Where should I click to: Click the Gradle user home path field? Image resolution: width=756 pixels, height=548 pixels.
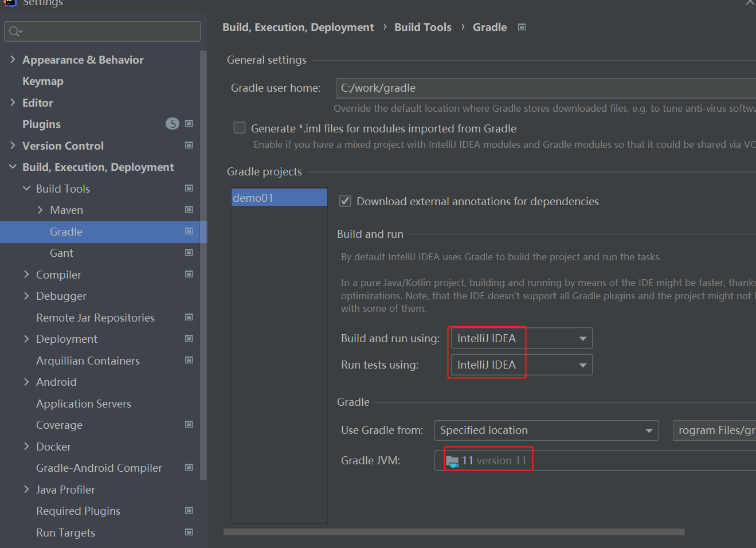(545, 88)
